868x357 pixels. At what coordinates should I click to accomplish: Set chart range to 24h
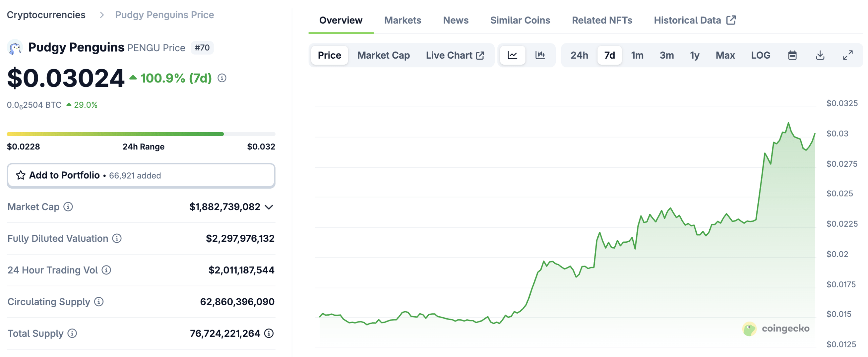[579, 55]
